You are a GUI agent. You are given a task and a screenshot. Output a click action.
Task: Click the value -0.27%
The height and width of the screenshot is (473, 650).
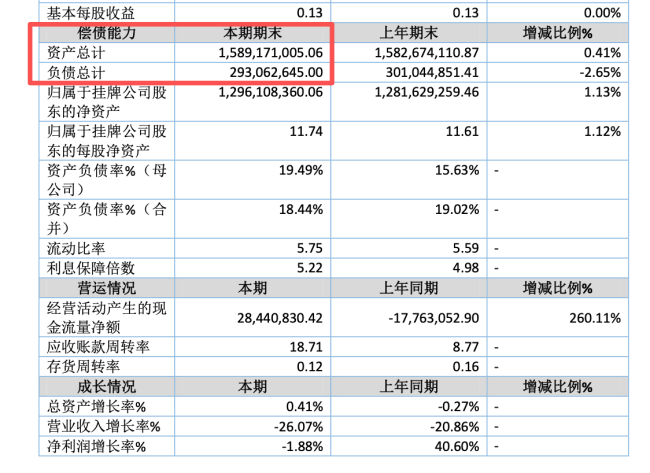pyautogui.click(x=458, y=407)
